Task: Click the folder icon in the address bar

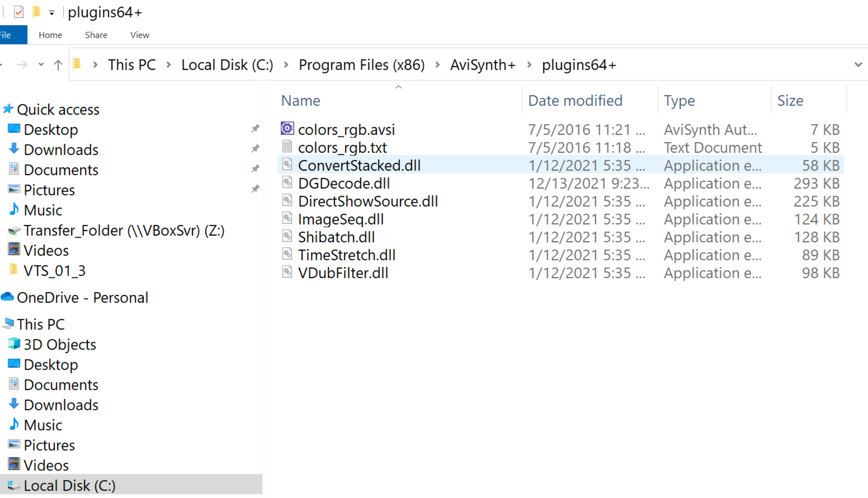Action: coord(77,64)
